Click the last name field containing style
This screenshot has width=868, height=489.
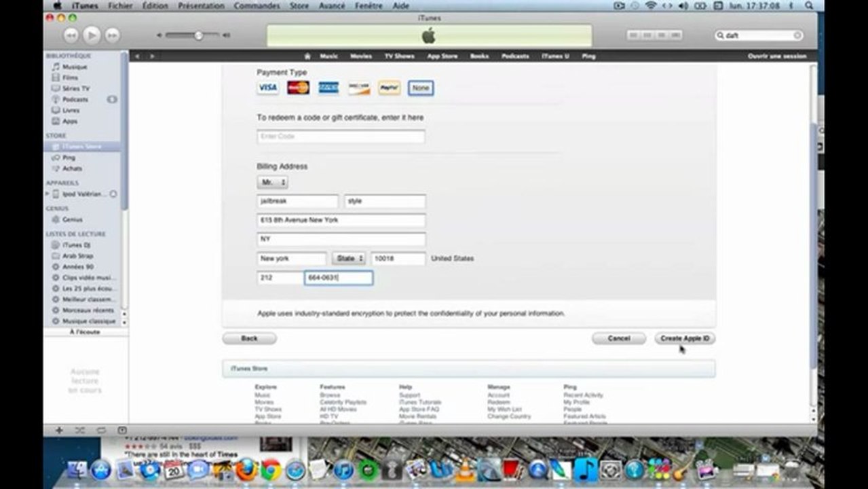pos(385,201)
